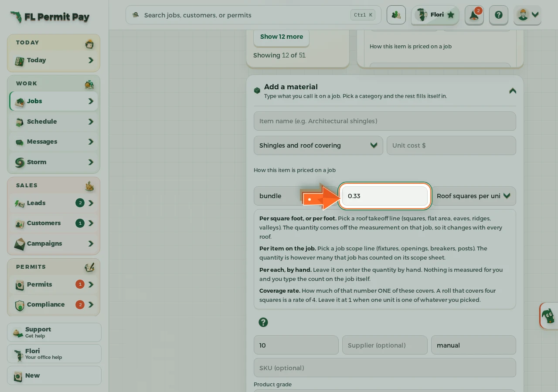
Task: Click the manual field
Action: tap(473, 345)
